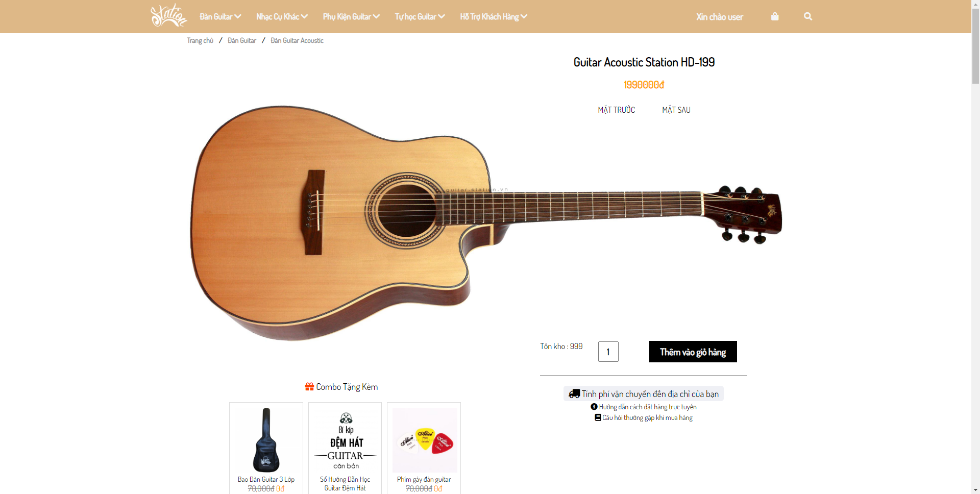This screenshot has height=494, width=980.
Task: Click the truck icon for shipping cost
Action: click(x=574, y=393)
